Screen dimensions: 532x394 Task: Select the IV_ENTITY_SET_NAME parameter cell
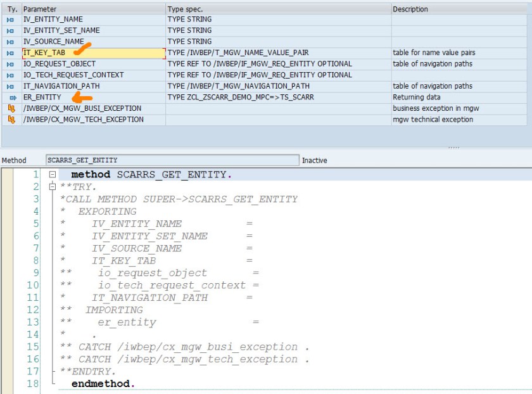click(x=94, y=30)
